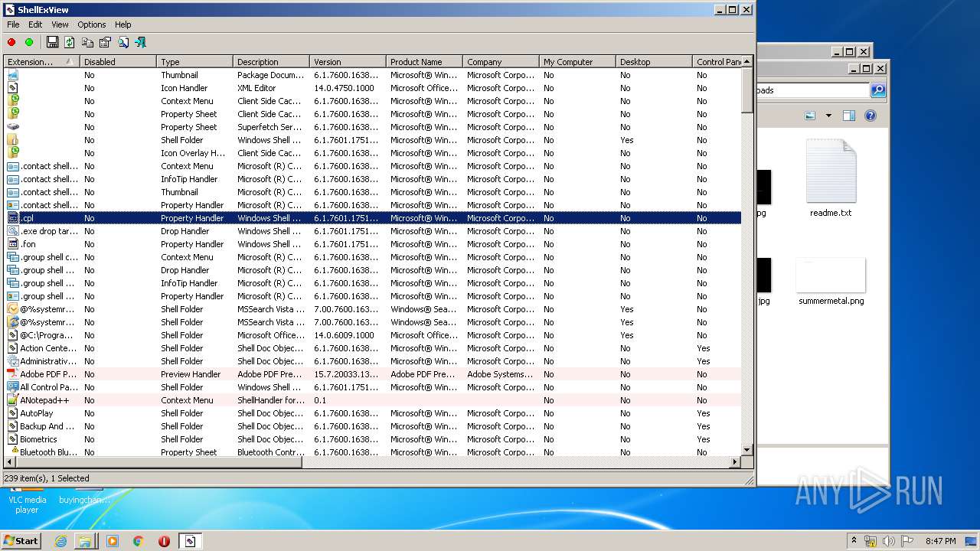Click the Save Selected Items floppy icon
Image resolution: width=980 pixels, height=551 pixels.
click(52, 42)
